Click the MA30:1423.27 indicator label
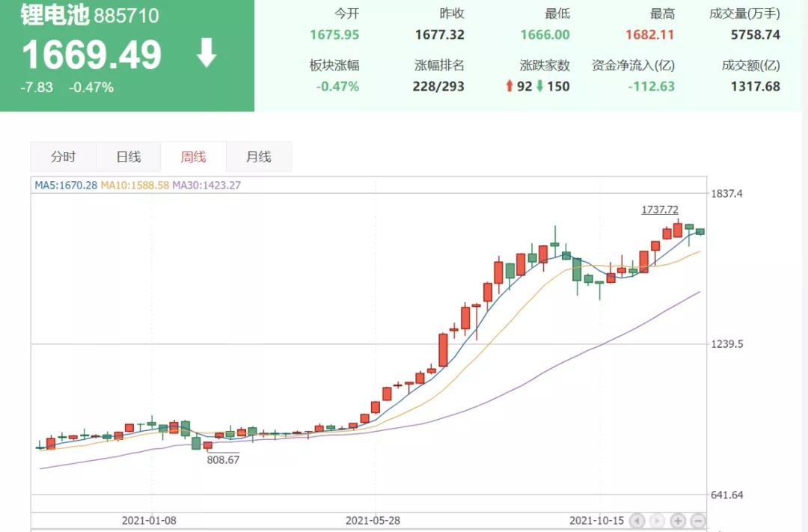Screen dimensions: 808x532 click(206, 185)
